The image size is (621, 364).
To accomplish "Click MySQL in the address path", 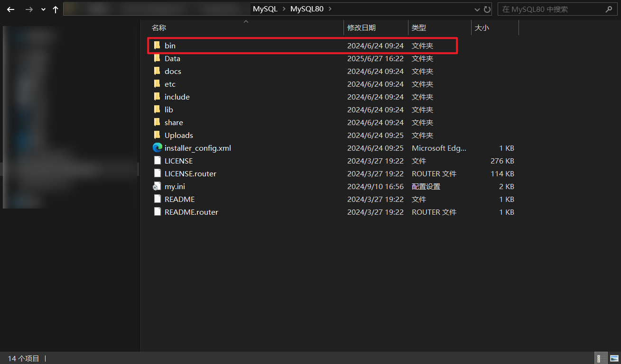I will pyautogui.click(x=265, y=9).
